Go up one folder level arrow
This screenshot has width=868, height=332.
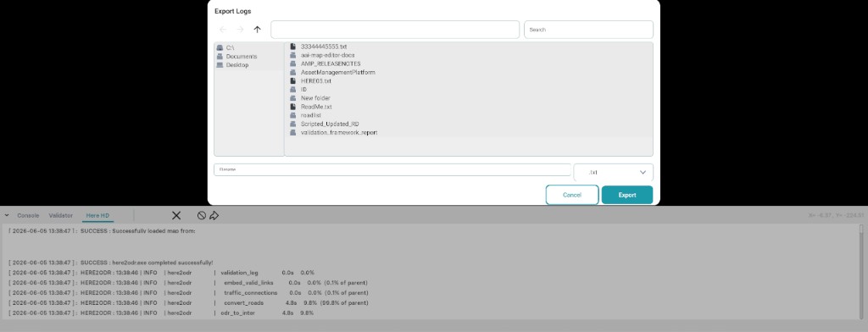point(257,30)
